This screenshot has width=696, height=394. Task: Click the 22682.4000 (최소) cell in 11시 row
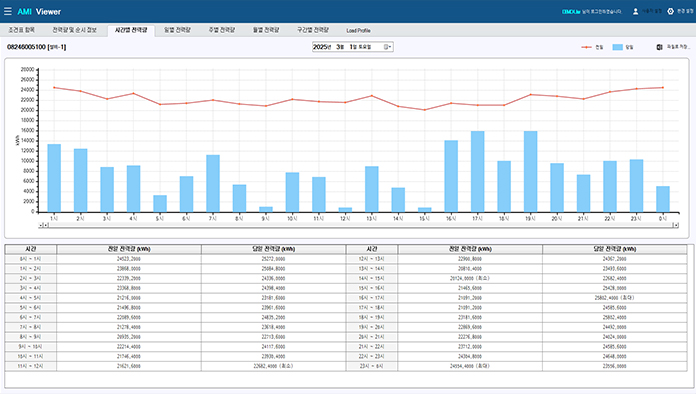click(x=273, y=366)
